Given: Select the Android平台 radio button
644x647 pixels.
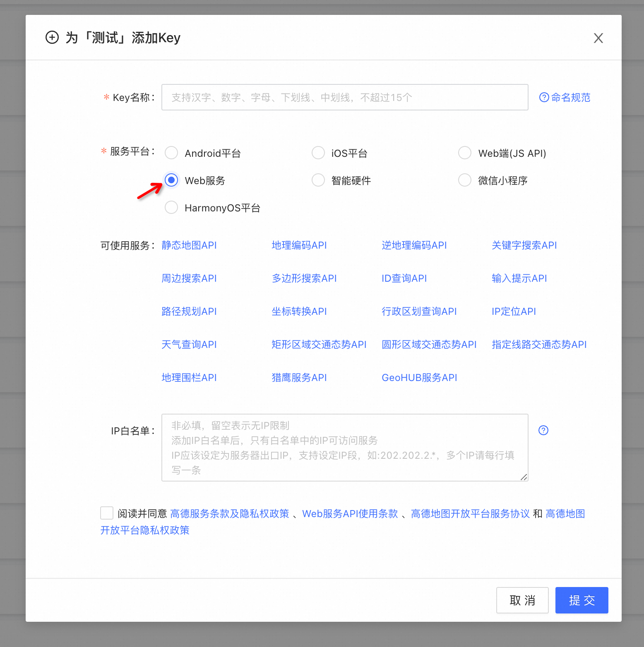Looking at the screenshot, I should pos(171,153).
